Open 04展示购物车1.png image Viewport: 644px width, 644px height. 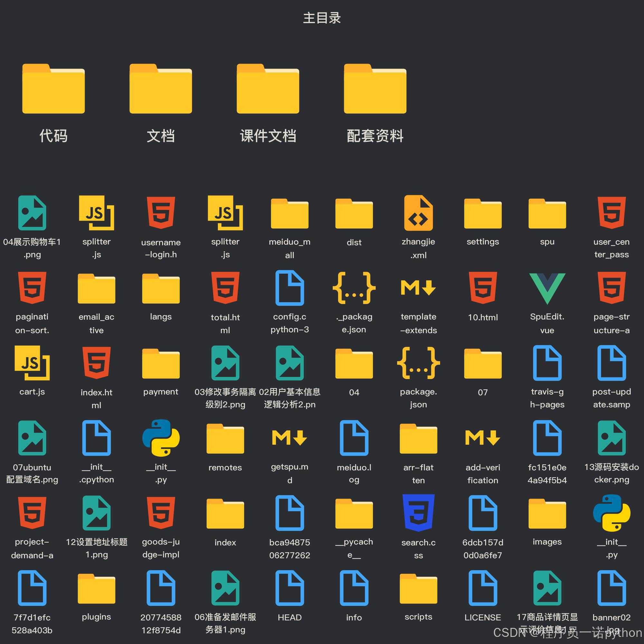point(32,213)
